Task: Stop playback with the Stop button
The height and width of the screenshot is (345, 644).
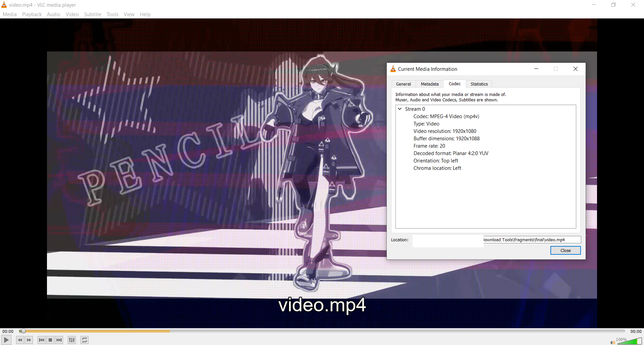Action: 50,340
